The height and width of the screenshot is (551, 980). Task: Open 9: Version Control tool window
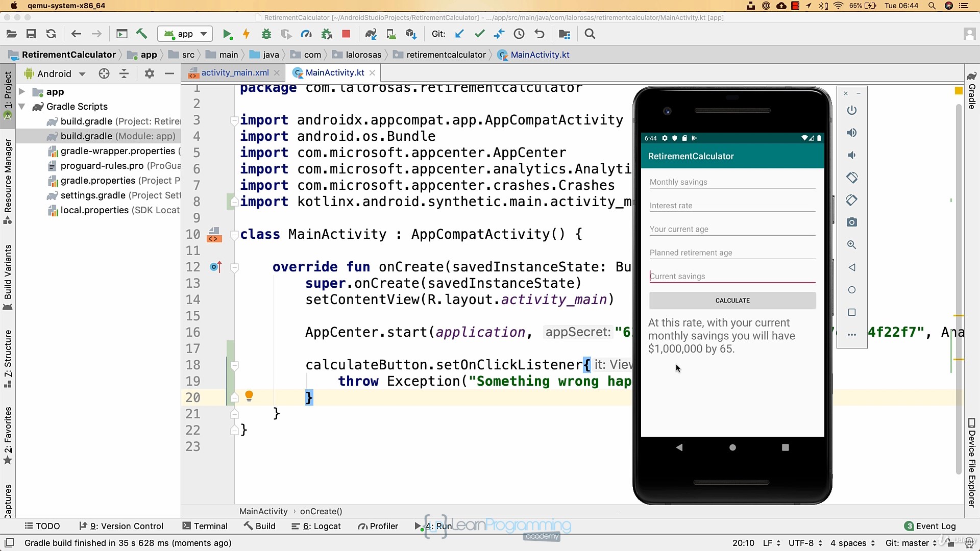(121, 526)
